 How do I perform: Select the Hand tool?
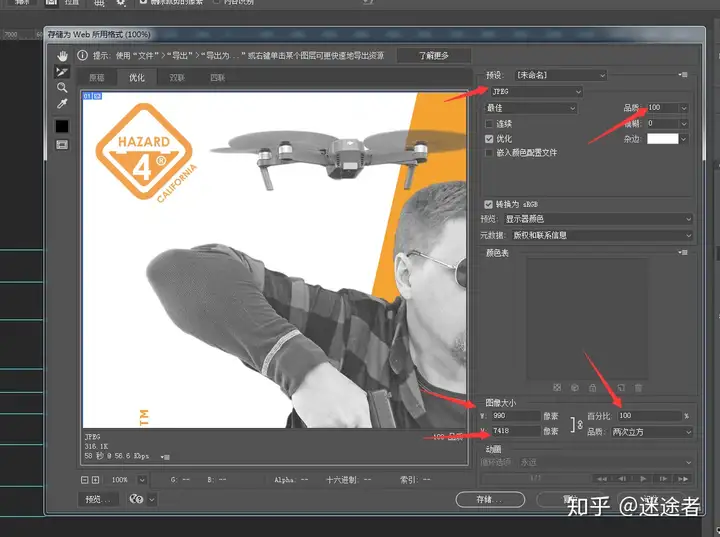(x=62, y=56)
